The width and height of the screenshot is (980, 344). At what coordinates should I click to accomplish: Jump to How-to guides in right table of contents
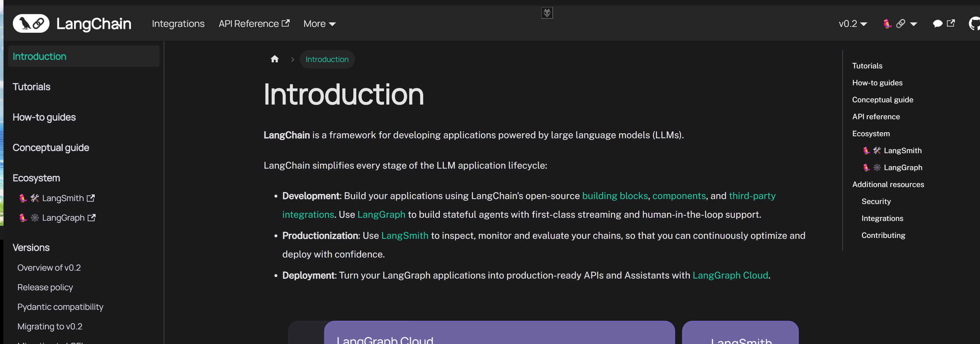pos(877,83)
